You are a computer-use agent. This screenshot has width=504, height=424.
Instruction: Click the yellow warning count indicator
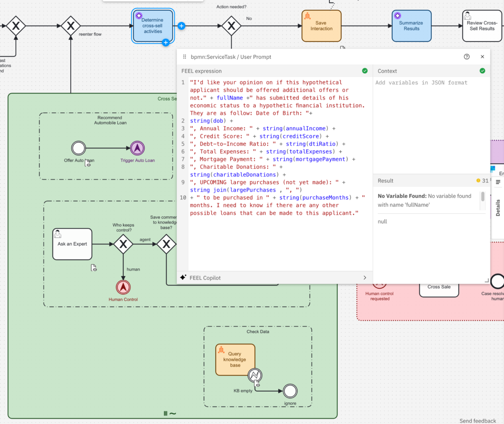[483, 181]
